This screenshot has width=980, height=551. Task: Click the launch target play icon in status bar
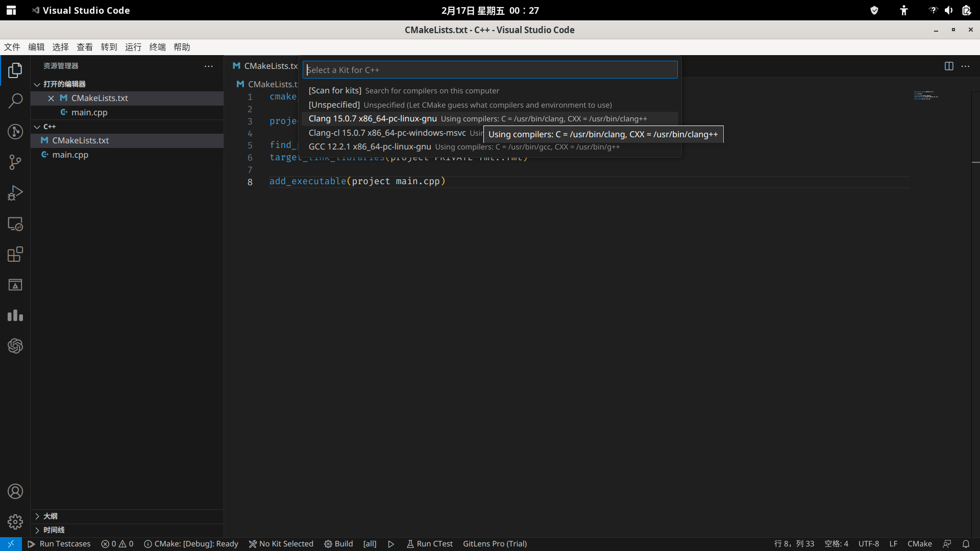(x=391, y=544)
